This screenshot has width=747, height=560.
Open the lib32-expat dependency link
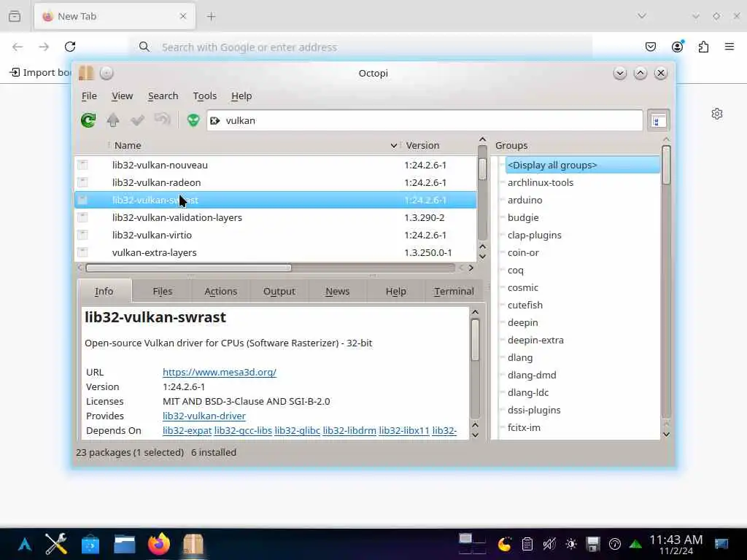[187, 430]
